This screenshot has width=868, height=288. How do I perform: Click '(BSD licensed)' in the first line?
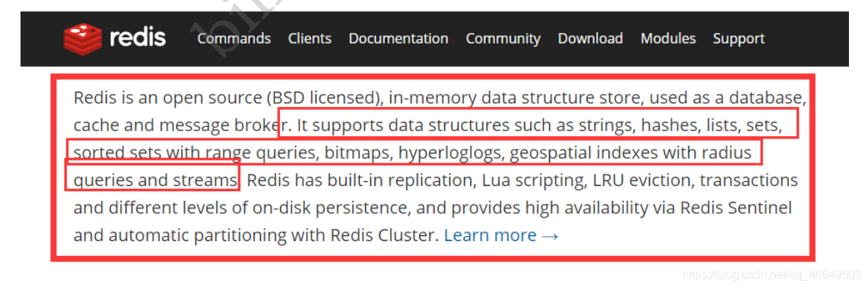324,98
